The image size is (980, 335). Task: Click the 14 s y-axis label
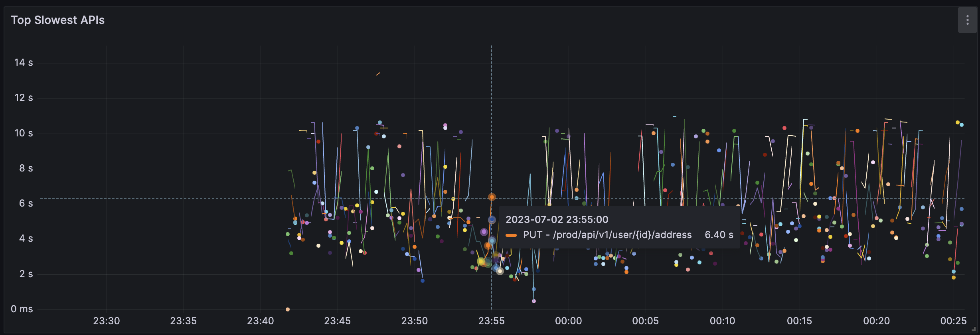click(x=24, y=63)
